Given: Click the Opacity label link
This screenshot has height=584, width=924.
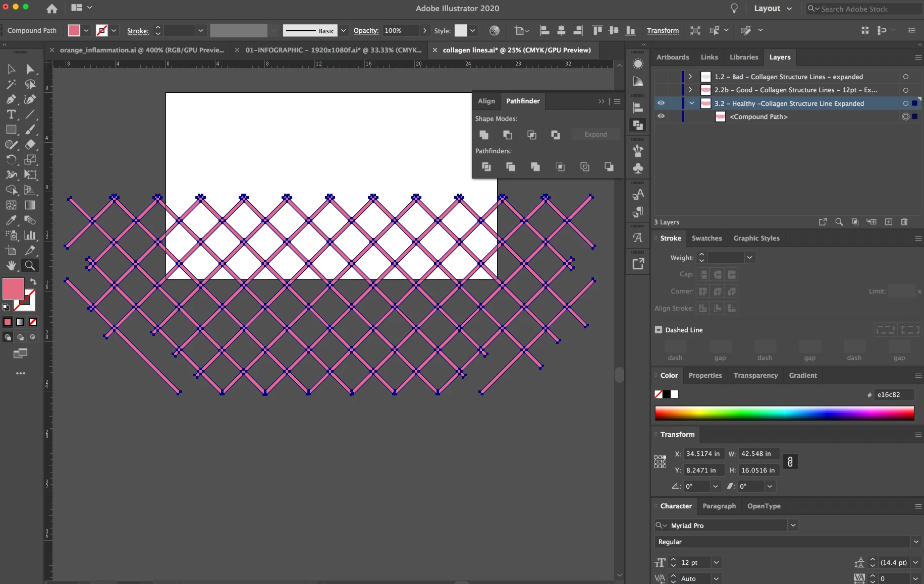Looking at the screenshot, I should [366, 31].
